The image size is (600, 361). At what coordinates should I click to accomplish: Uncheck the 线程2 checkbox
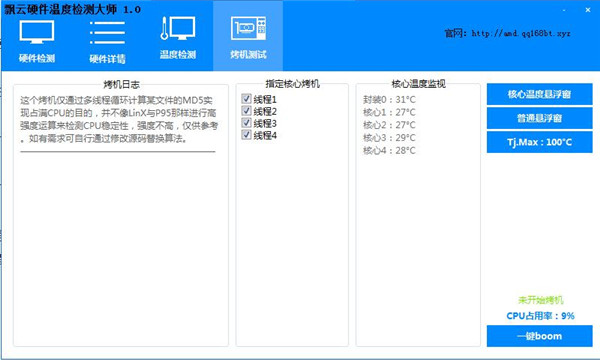pos(246,111)
